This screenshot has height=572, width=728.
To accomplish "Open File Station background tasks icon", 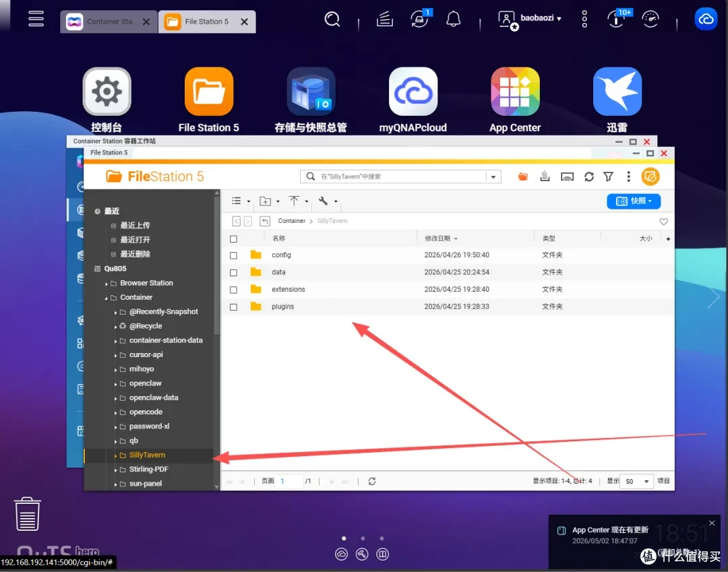I will point(545,177).
